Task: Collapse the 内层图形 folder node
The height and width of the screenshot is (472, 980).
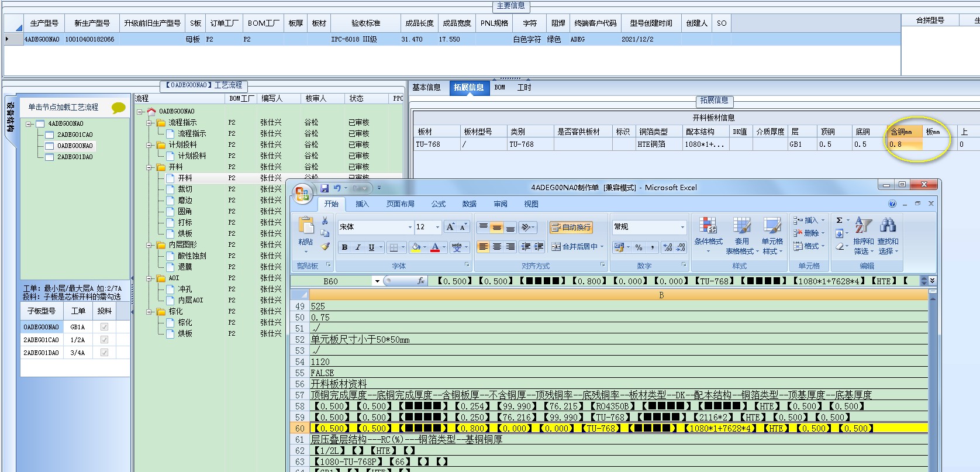Action: [150, 245]
